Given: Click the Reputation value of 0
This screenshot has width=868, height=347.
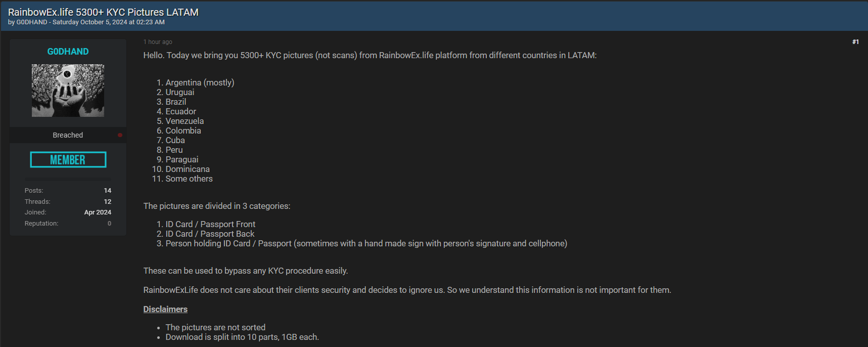Looking at the screenshot, I should [109, 224].
